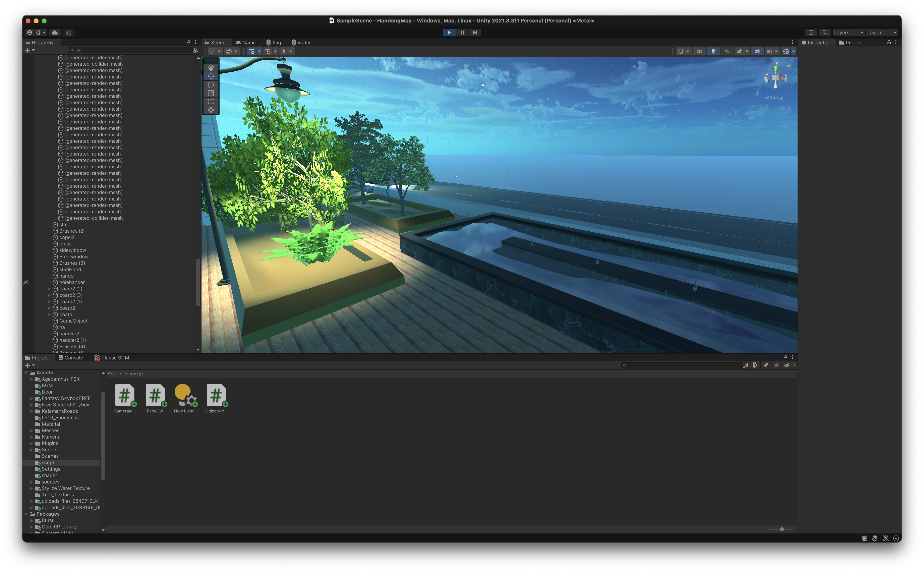This screenshot has height=572, width=924.
Task: Open the Layers dropdown
Action: pos(848,33)
